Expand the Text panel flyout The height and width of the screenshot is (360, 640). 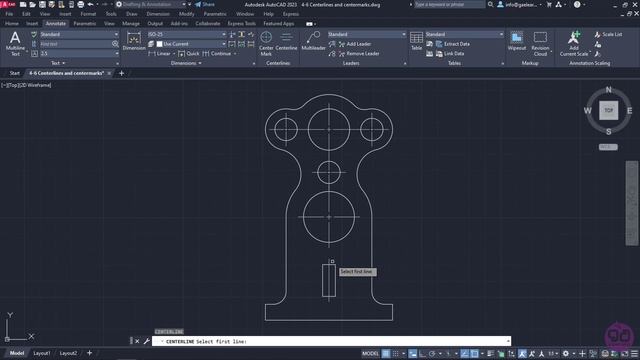click(x=58, y=63)
